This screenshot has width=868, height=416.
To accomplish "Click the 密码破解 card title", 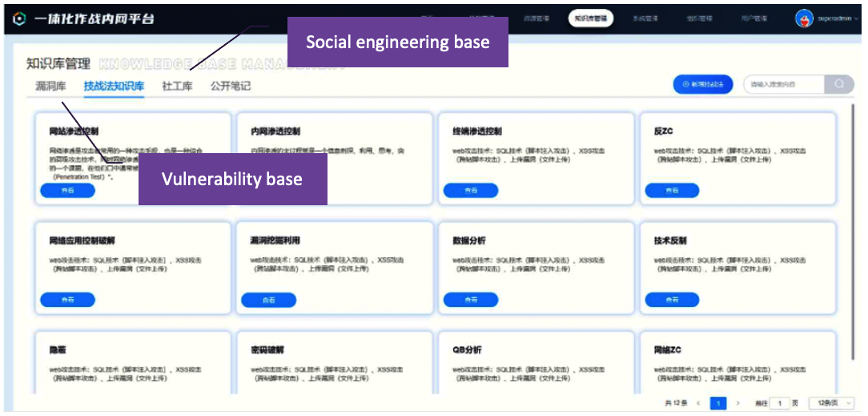I will [267, 350].
